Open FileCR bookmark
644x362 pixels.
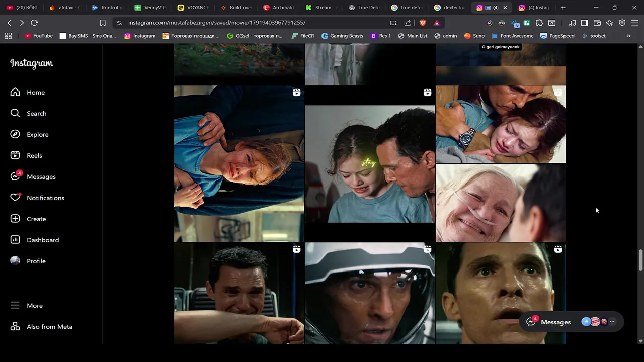(x=303, y=36)
